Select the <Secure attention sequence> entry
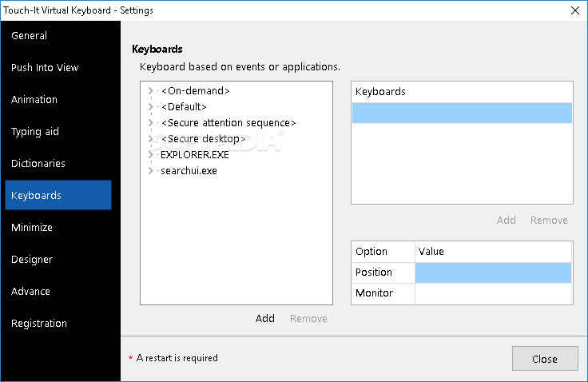Viewport: 588px width, 382px height. pos(228,123)
